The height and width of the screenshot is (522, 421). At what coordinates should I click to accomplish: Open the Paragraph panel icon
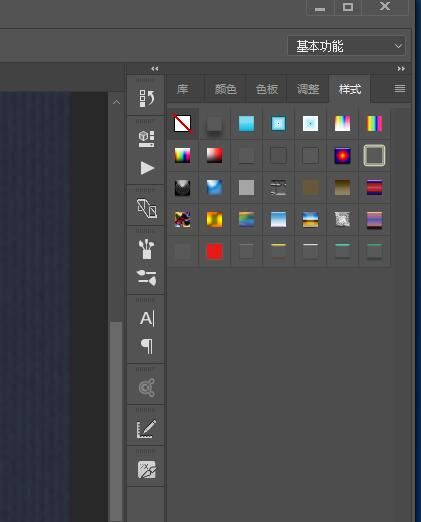(x=147, y=346)
